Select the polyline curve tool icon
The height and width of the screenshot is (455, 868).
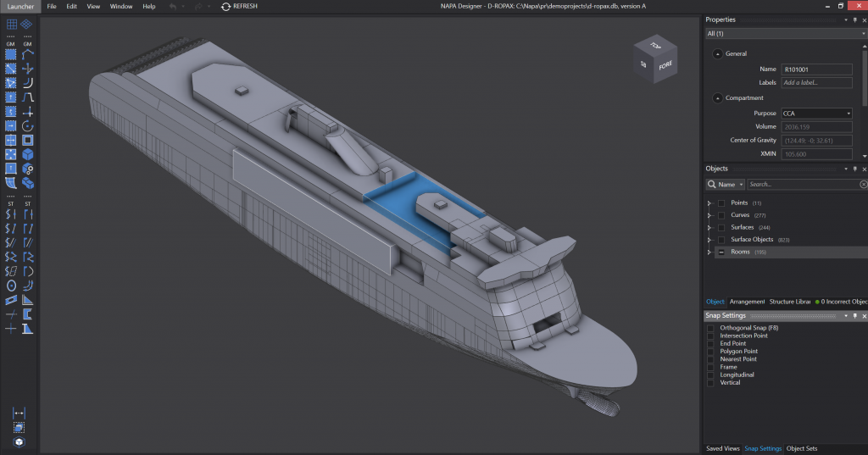(28, 54)
